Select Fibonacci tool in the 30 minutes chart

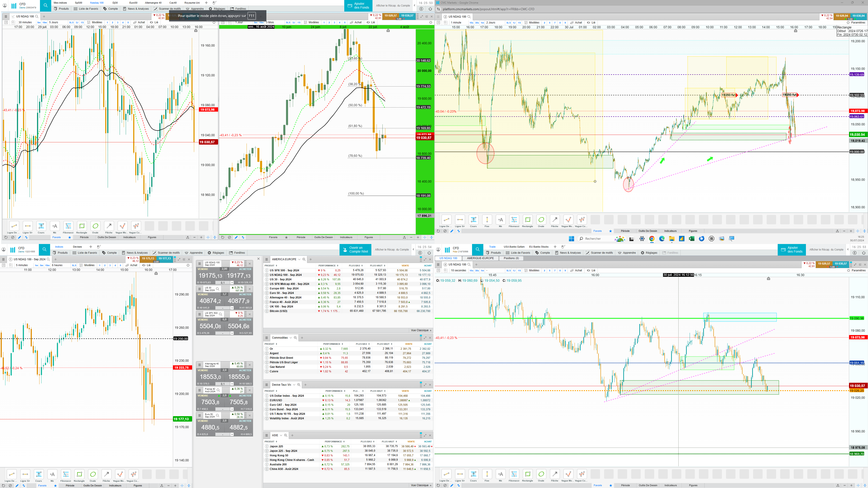point(68,226)
